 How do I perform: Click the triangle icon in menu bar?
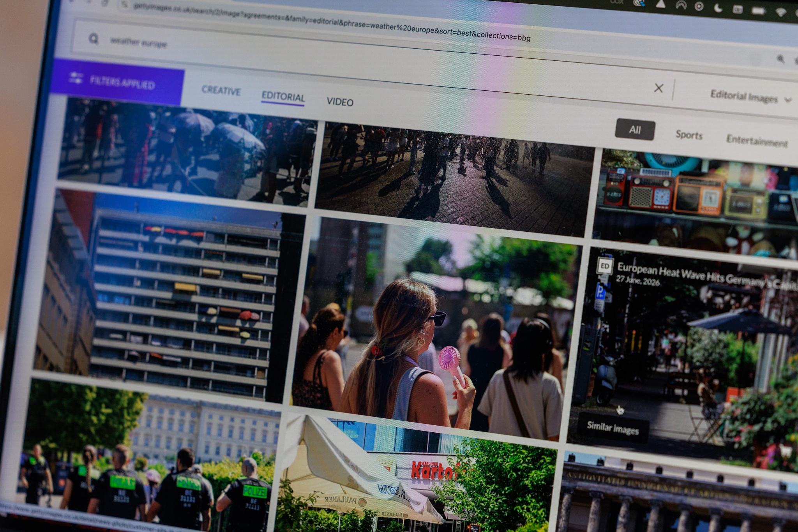[660, 4]
